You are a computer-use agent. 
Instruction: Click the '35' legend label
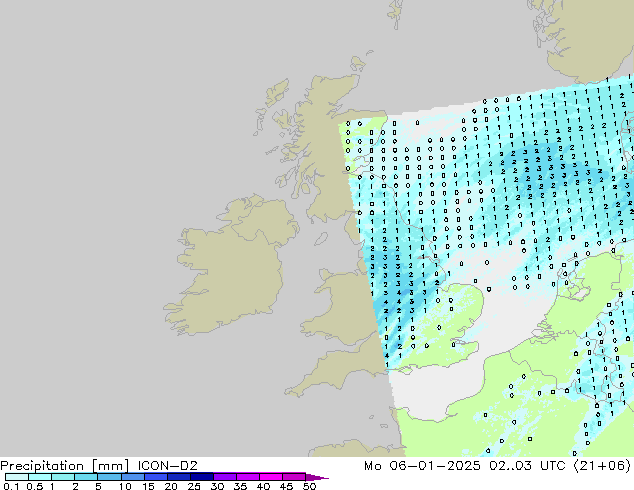click(x=240, y=486)
